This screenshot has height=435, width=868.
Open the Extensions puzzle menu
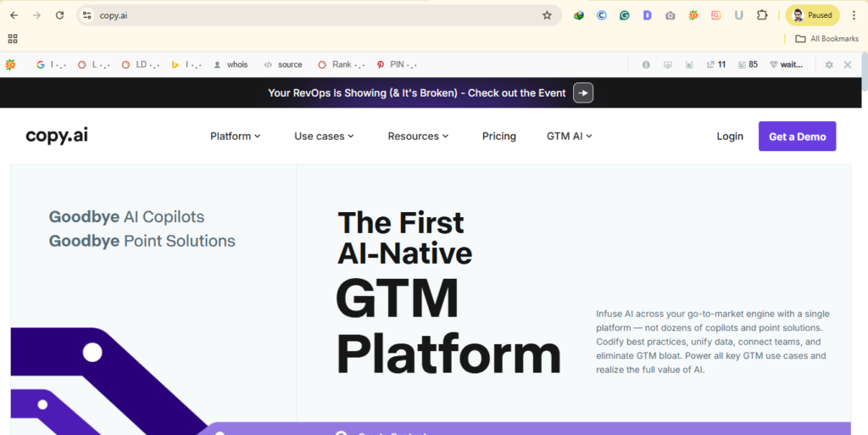(762, 15)
